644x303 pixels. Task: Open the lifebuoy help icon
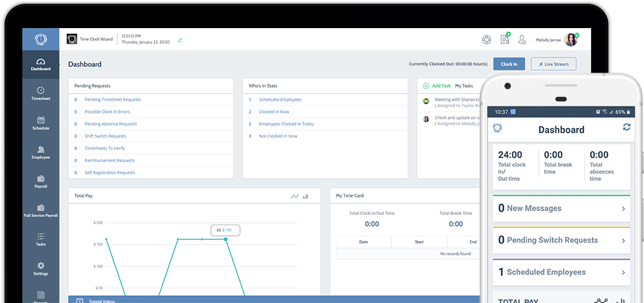(x=487, y=40)
